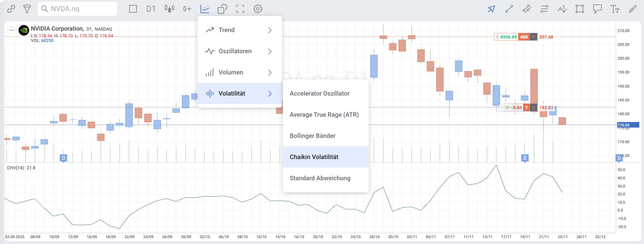Select the comment bubble annotation tool
The width and height of the screenshot is (644, 244).
(x=597, y=9)
